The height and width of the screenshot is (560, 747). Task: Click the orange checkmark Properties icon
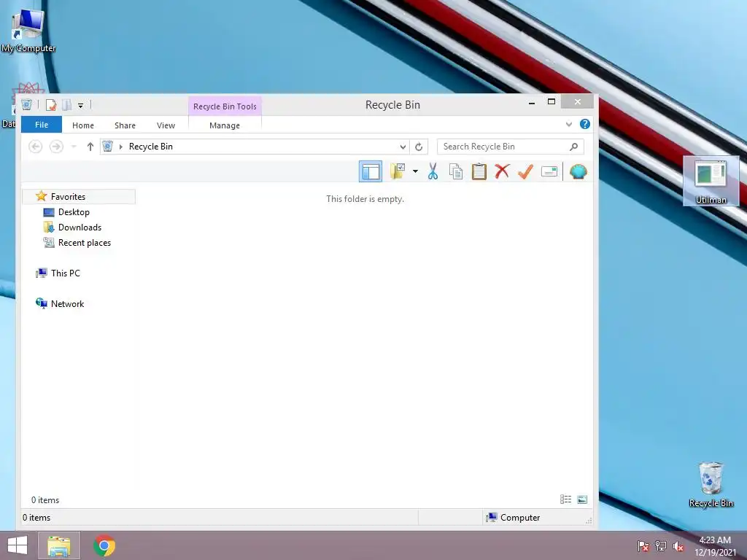[x=525, y=171]
